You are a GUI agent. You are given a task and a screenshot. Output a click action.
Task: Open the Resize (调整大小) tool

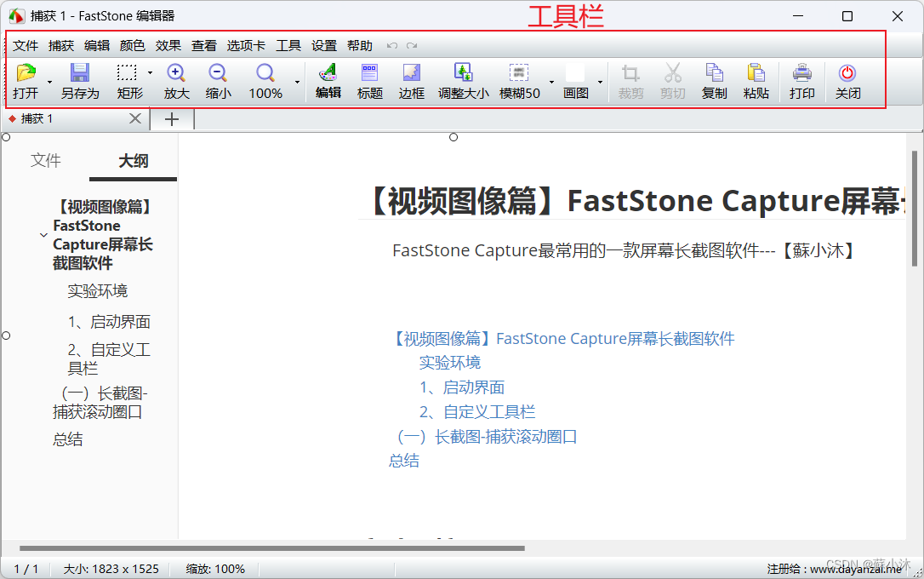463,73
